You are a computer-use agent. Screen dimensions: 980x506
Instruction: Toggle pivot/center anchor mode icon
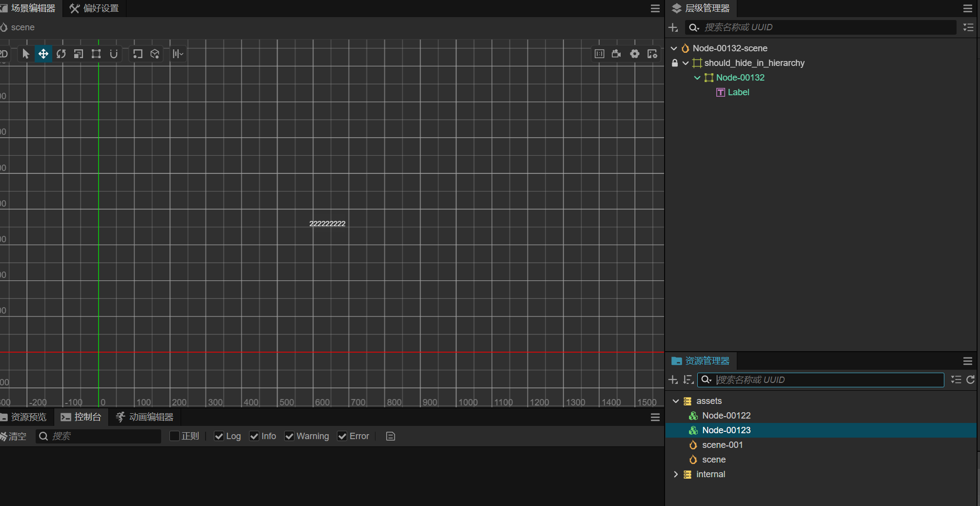click(x=138, y=54)
